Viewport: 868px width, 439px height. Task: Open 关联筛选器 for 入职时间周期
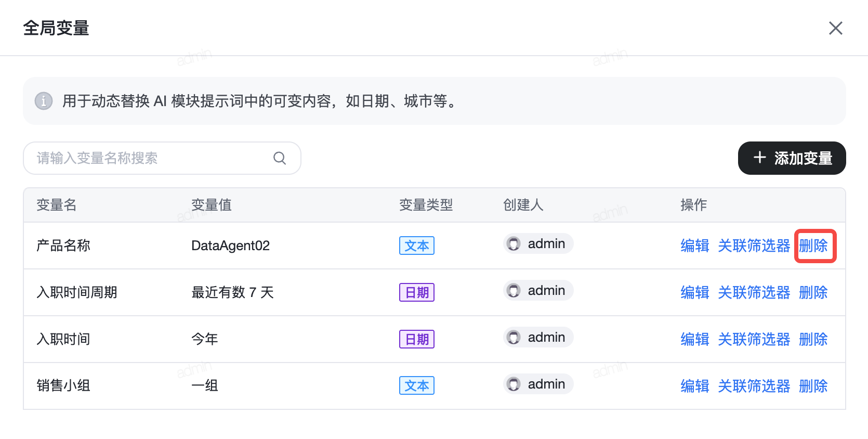tap(754, 292)
